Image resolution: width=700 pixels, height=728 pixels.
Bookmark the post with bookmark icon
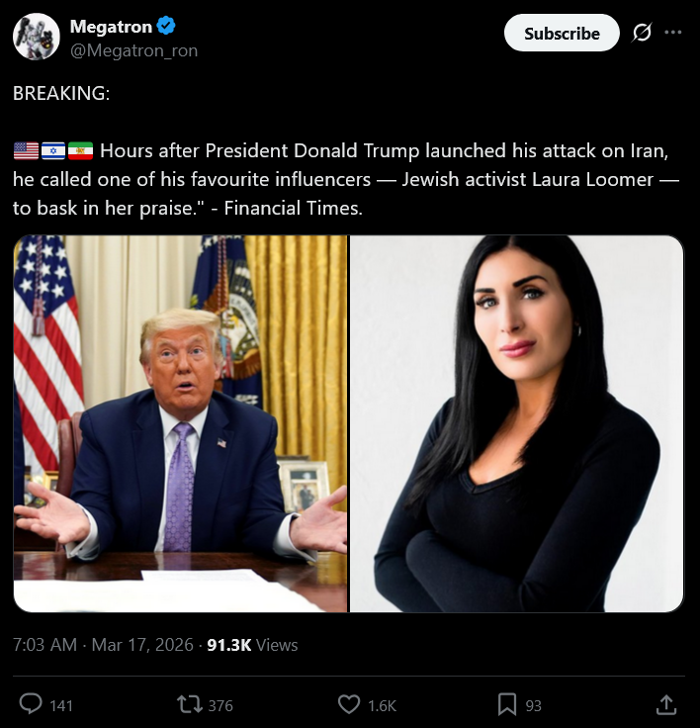507,704
